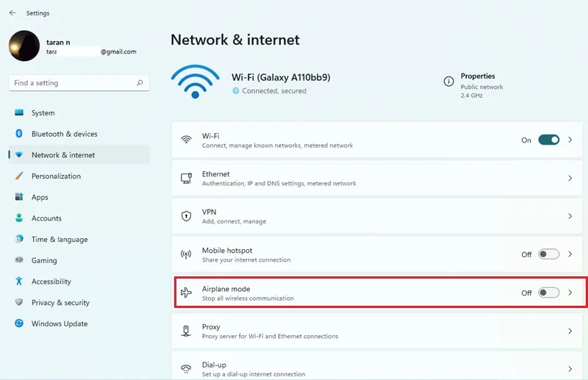Click the Accessibility figure icon
Viewport: 588px width, 380px height.
click(x=19, y=281)
